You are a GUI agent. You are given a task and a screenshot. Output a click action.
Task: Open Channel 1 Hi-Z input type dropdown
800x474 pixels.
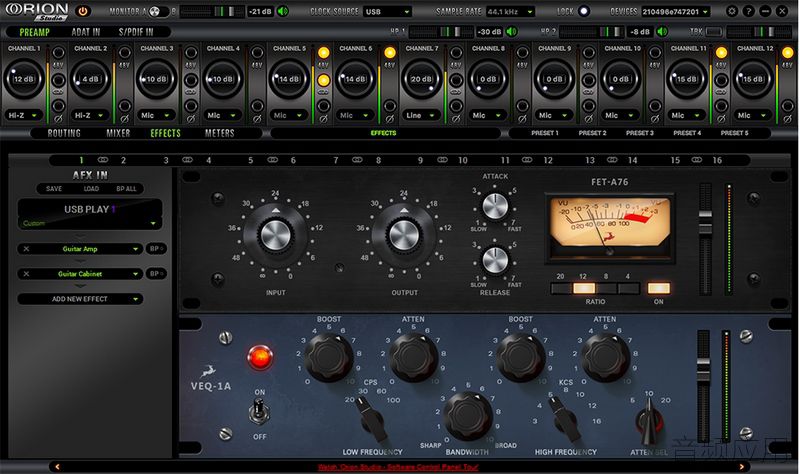[23, 115]
